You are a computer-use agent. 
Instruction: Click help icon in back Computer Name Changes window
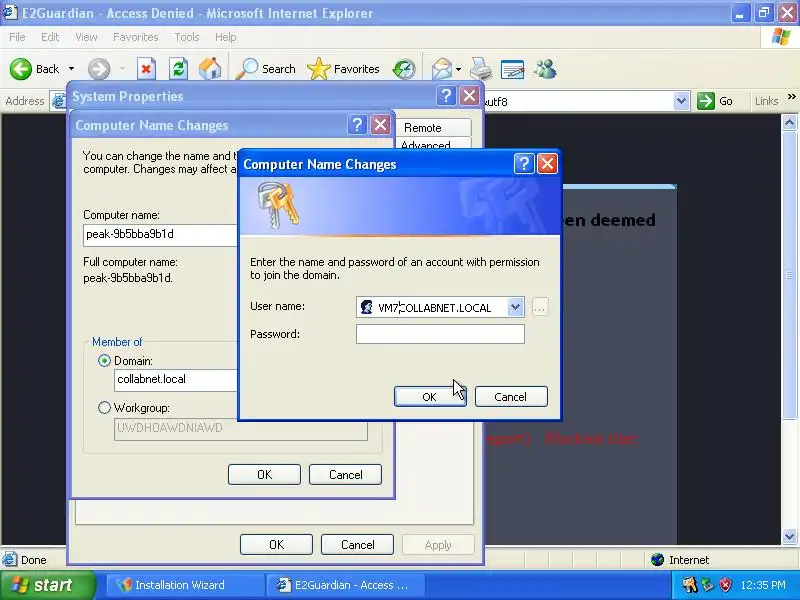tap(357, 124)
